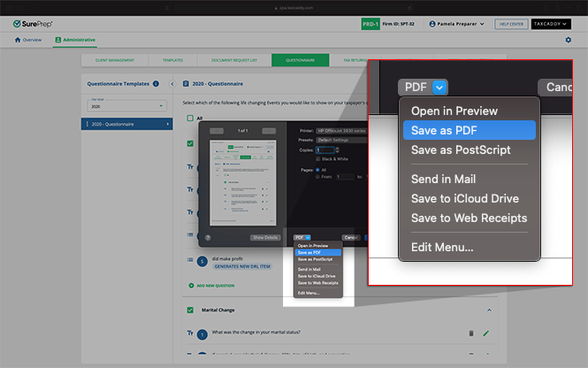The width and height of the screenshot is (588, 368).
Task: Click the small PDF dropdown in print dialog
Action: (302, 237)
